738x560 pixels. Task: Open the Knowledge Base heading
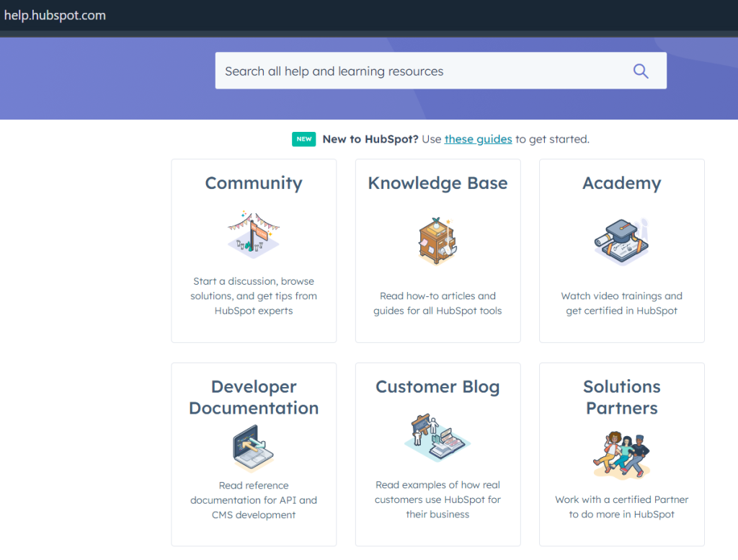pos(437,183)
